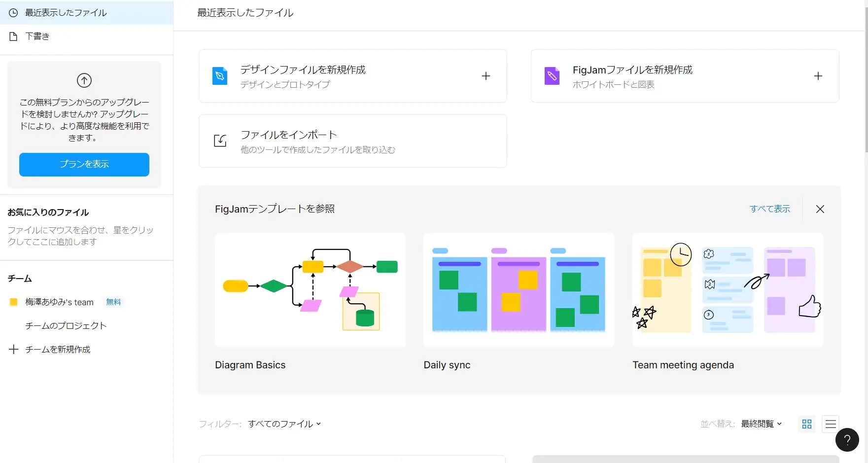Click the blue design file icon
The image size is (868, 463).
pos(220,76)
